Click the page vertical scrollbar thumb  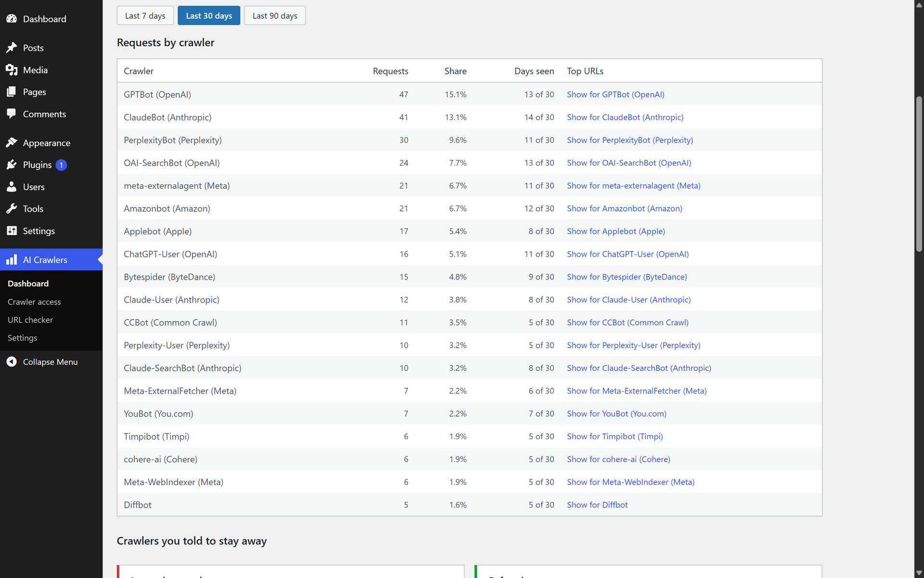click(919, 174)
